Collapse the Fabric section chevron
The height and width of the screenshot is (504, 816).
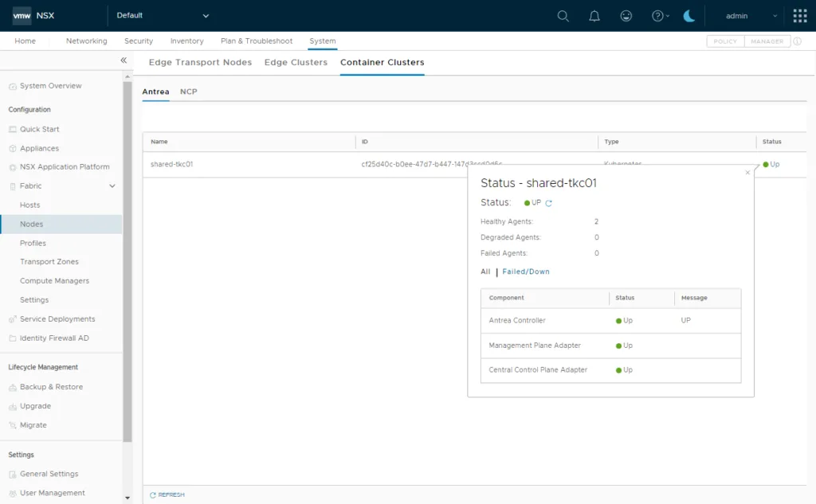tap(112, 186)
